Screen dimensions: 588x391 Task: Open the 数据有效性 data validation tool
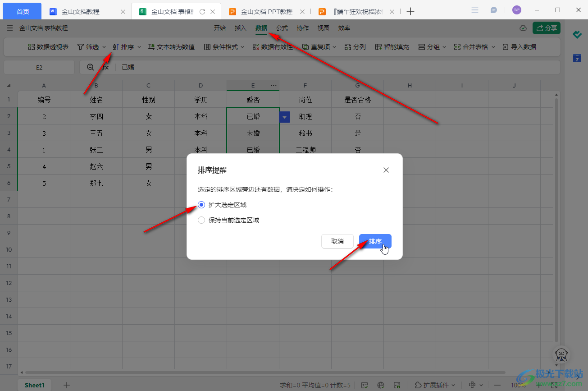[x=272, y=47]
